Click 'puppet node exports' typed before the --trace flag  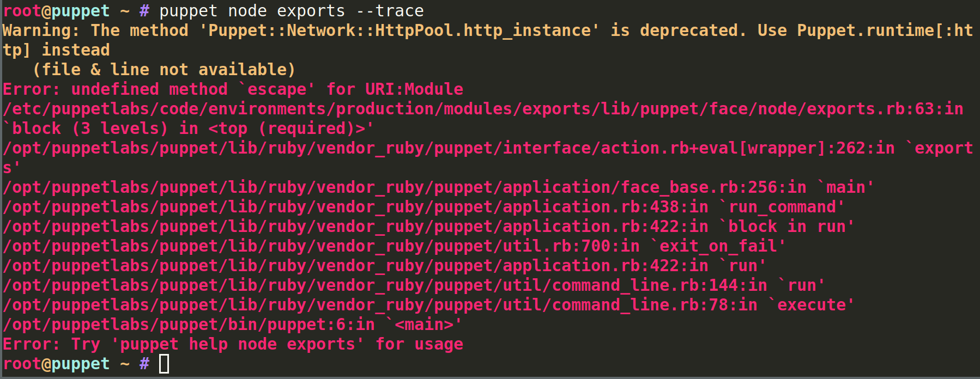coord(252,11)
